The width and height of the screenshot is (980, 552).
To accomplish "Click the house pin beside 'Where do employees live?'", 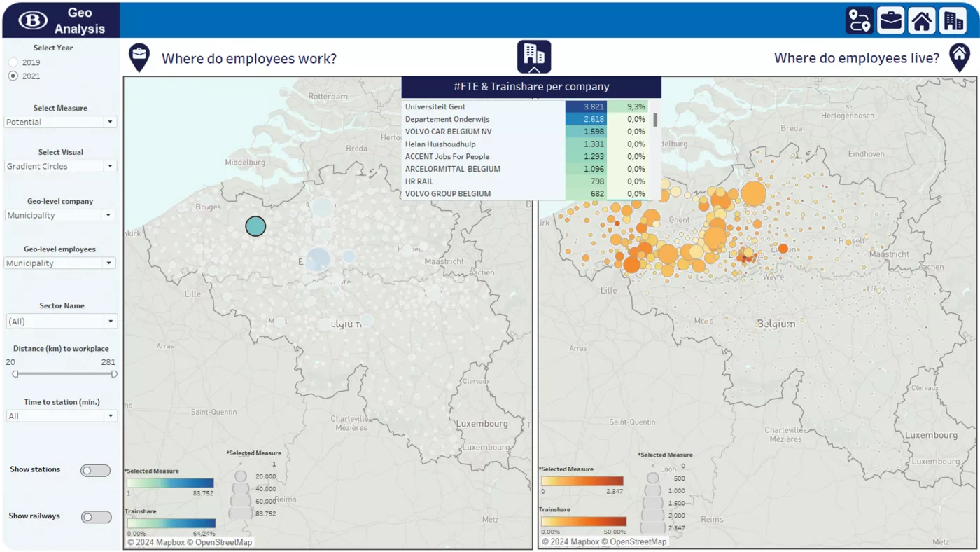I will coord(959,57).
